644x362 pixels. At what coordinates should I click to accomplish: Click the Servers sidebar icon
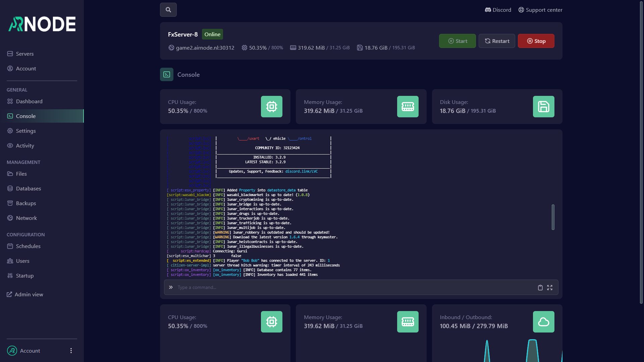(x=10, y=54)
